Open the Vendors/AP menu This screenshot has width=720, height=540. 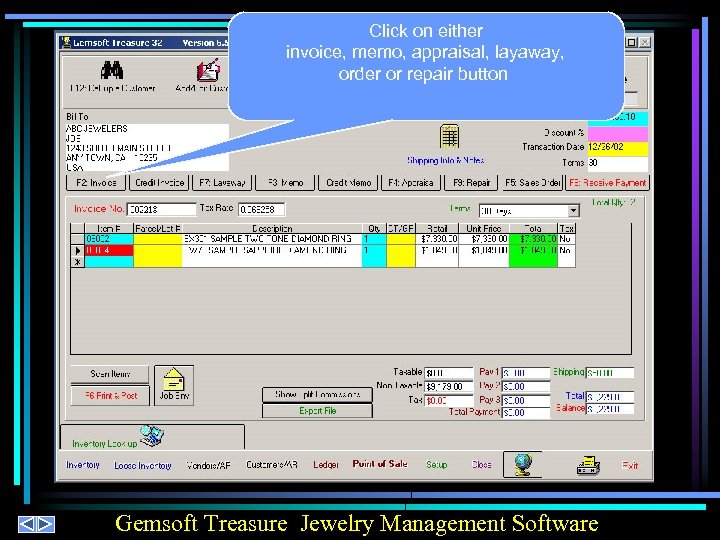click(x=208, y=466)
